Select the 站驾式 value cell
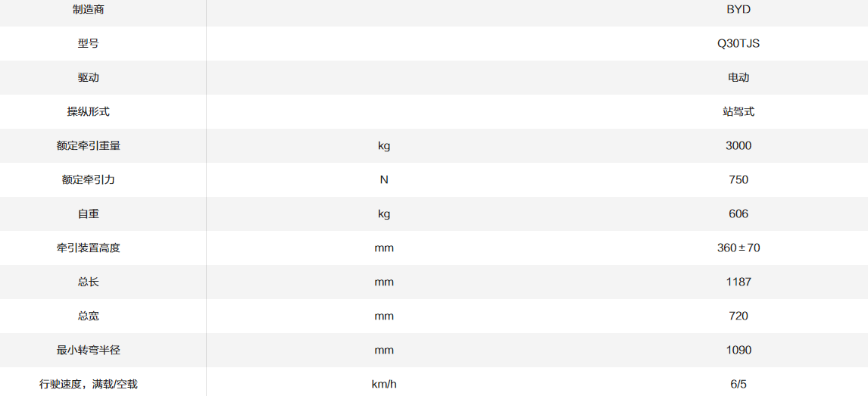The height and width of the screenshot is (396, 868). coord(738,111)
